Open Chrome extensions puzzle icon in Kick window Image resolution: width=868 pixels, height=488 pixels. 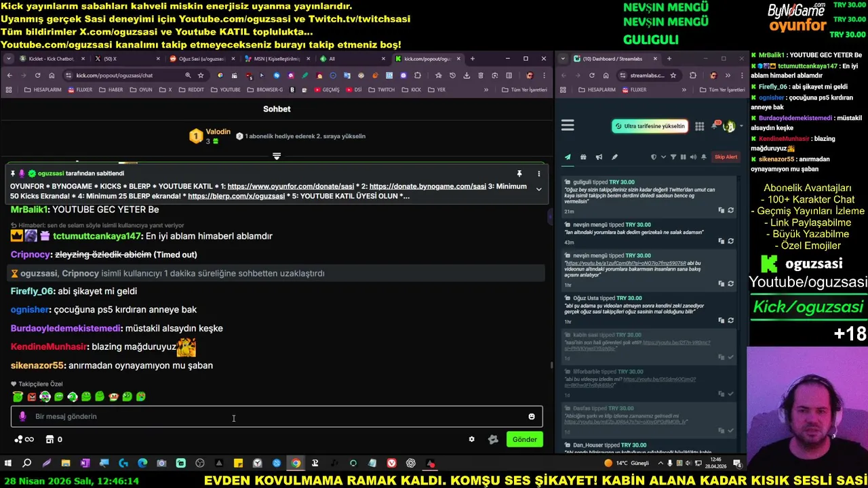[418, 75]
